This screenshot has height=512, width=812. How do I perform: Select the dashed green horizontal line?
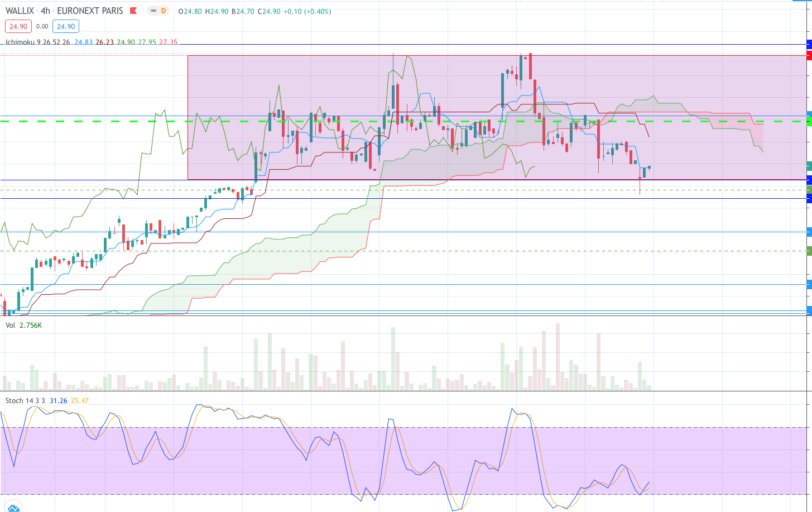click(x=403, y=121)
